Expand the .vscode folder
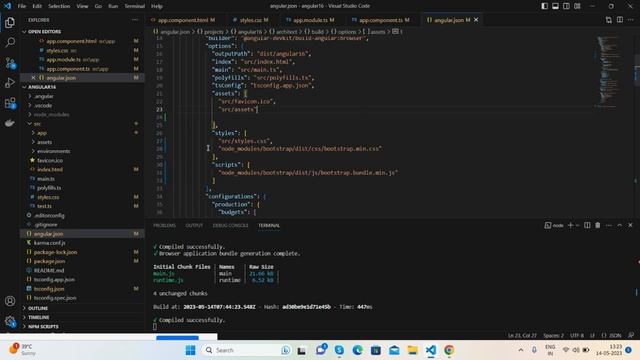The width and height of the screenshot is (640, 360). (x=82, y=105)
